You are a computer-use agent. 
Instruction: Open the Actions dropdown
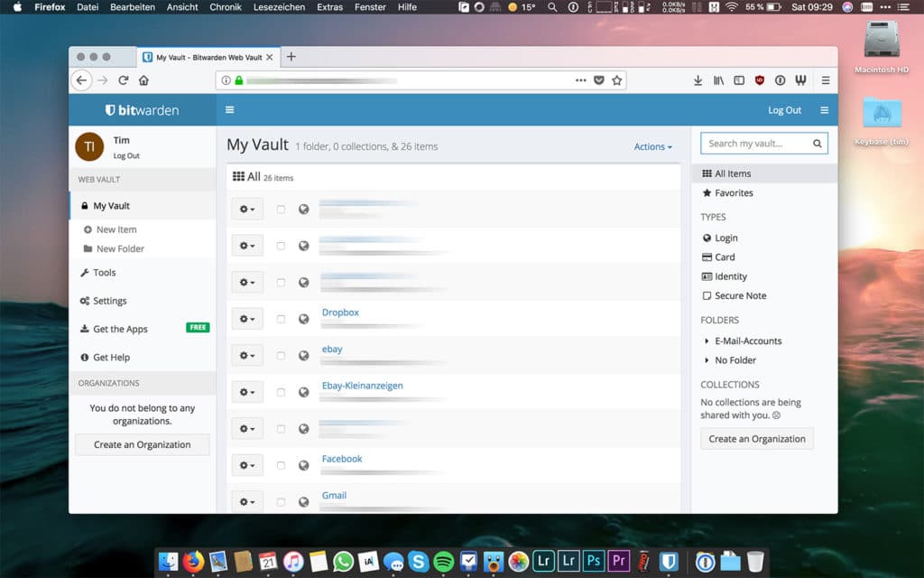point(653,147)
